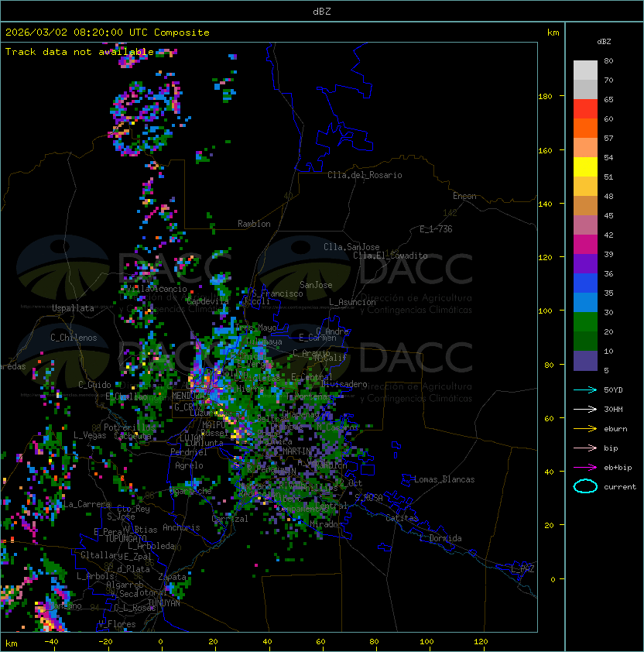Click the LUJAN map label
The height and width of the screenshot is (652, 644).
click(191, 438)
